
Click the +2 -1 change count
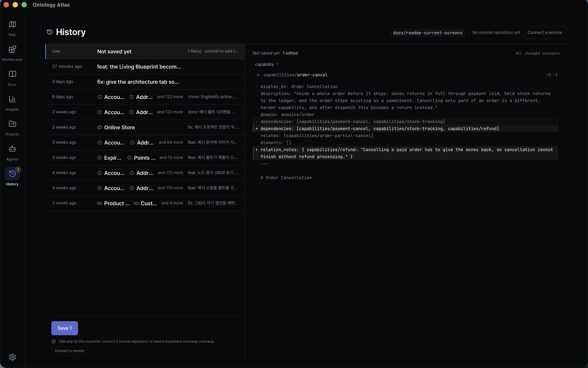point(552,75)
